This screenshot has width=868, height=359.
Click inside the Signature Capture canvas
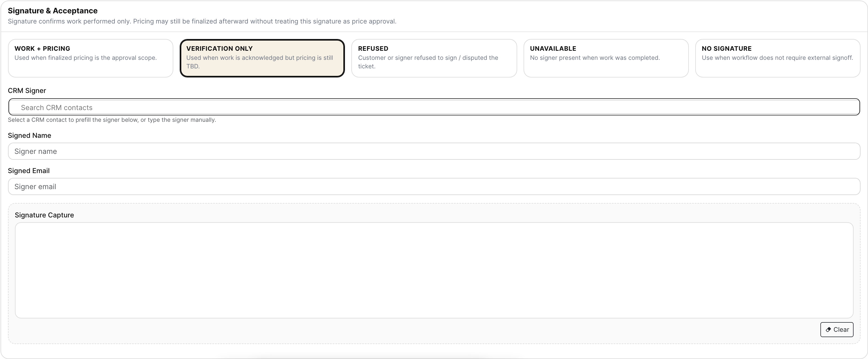coord(434,270)
